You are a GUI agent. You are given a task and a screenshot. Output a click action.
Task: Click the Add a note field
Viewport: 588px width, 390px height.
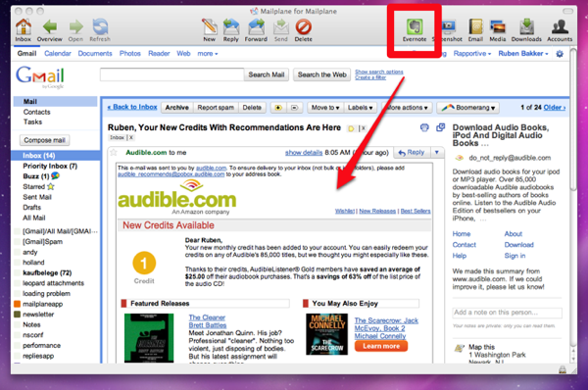(x=507, y=313)
